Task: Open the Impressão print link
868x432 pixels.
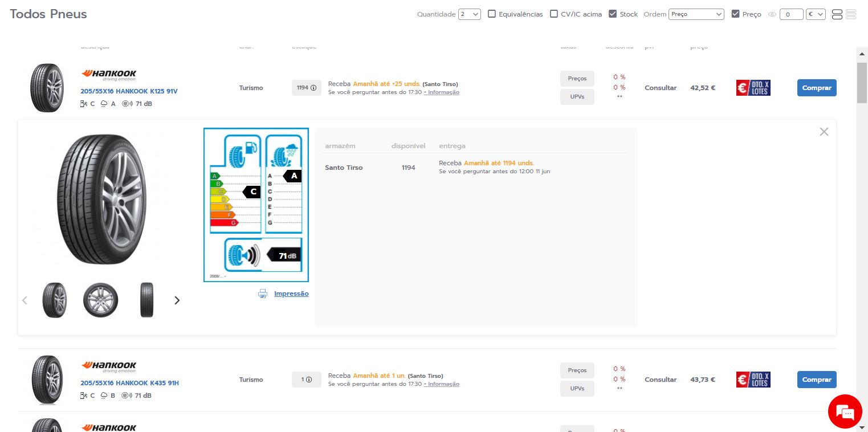Action: (291, 294)
